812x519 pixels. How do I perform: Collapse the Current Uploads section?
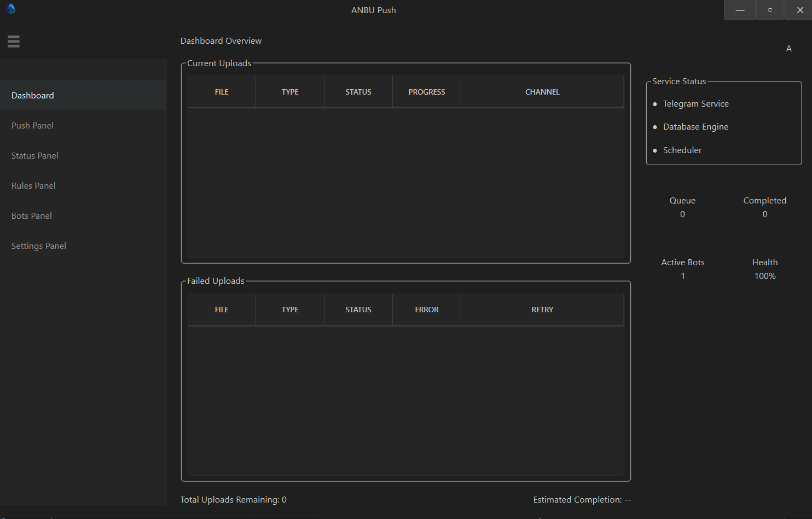tap(219, 63)
